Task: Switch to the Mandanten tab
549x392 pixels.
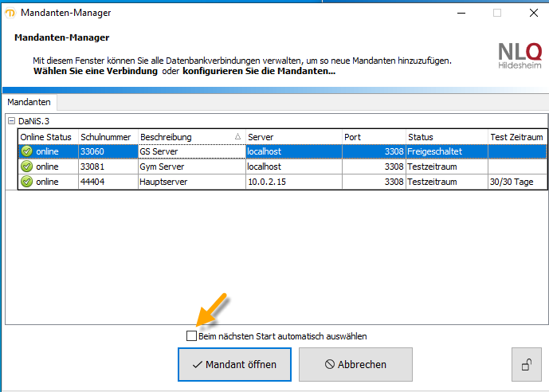Action: [29, 103]
